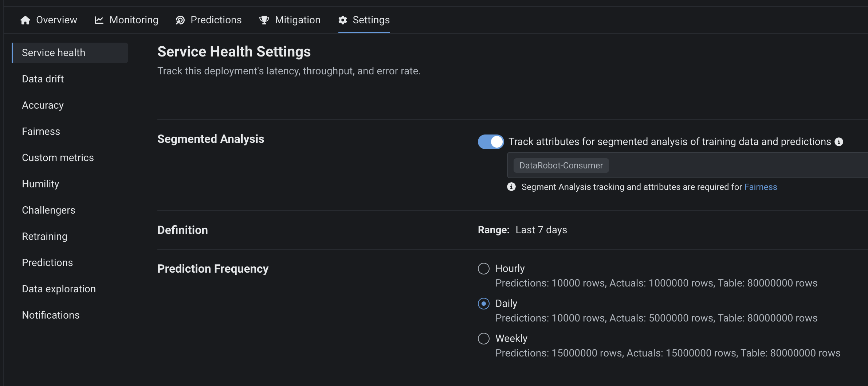Click the chart icon beside Monitoring
Image resolution: width=868 pixels, height=386 pixels.
[x=99, y=20]
